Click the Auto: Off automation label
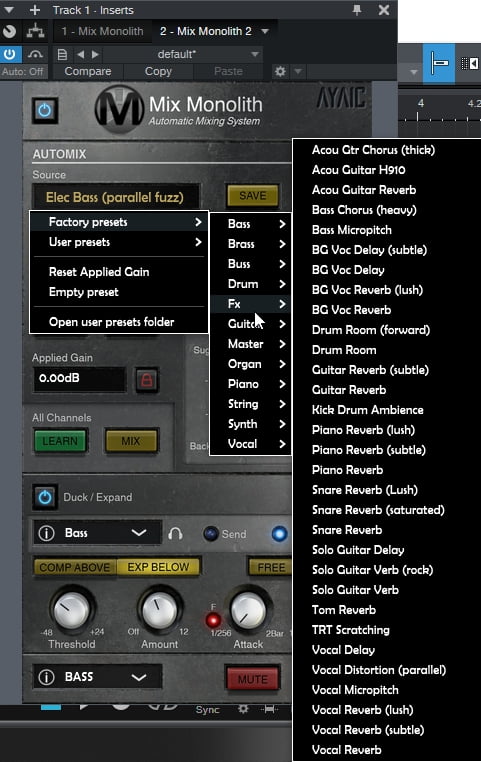Viewport: 481px width, 762px height. pyautogui.click(x=22, y=71)
